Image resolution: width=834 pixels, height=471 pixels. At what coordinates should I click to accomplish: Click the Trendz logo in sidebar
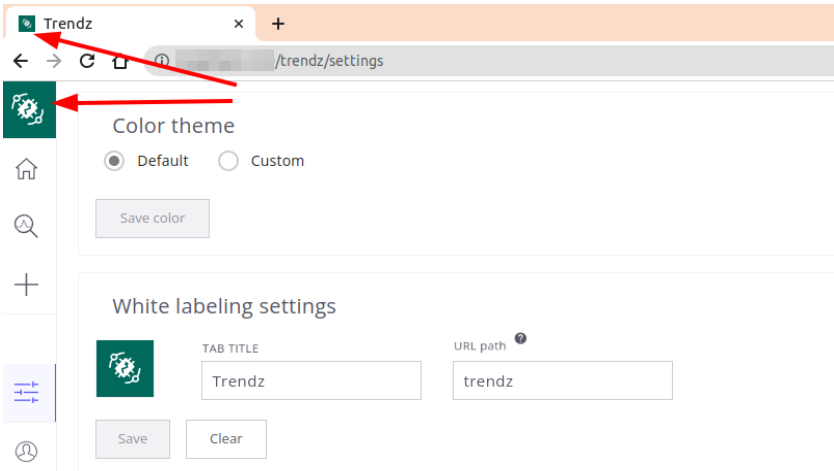[x=29, y=110]
